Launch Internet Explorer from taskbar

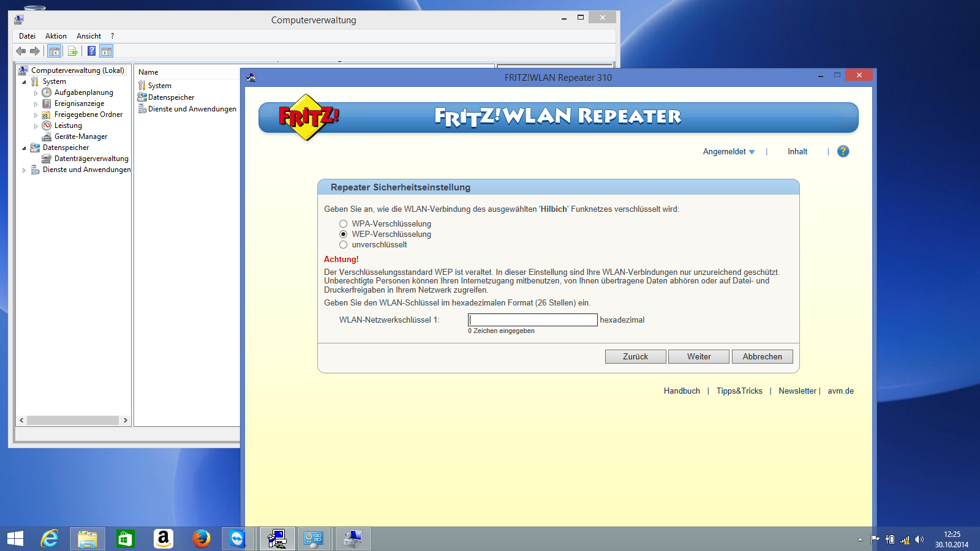[x=50, y=539]
